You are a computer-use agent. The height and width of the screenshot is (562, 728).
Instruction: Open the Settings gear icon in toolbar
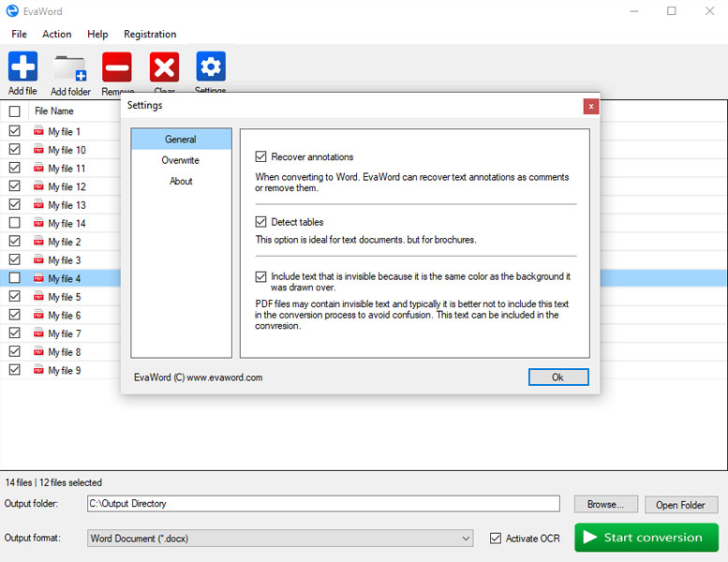(x=211, y=67)
